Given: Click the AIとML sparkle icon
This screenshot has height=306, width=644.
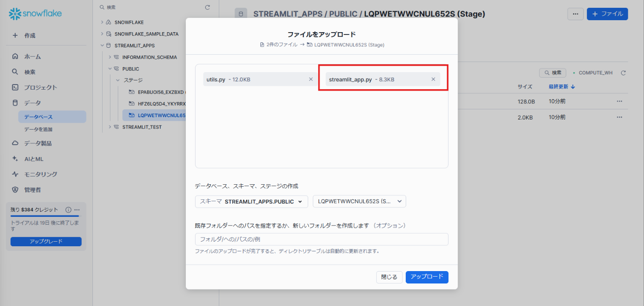Looking at the screenshot, I should (15, 159).
